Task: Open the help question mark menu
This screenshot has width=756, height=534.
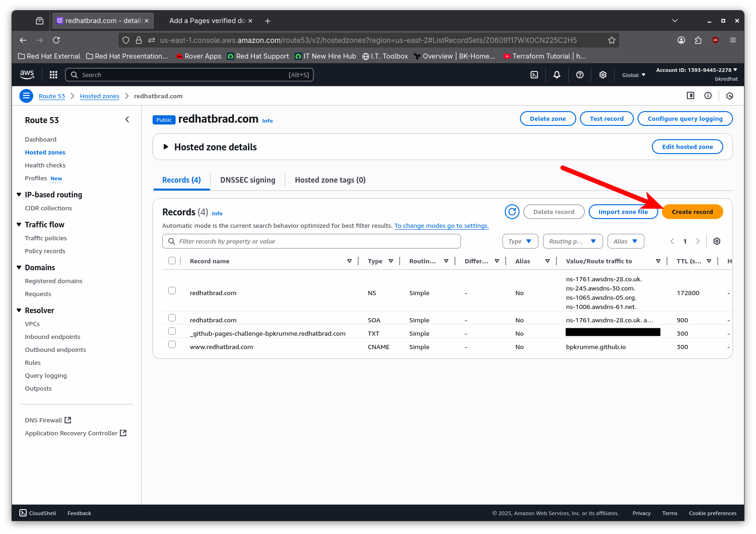Action: (580, 75)
